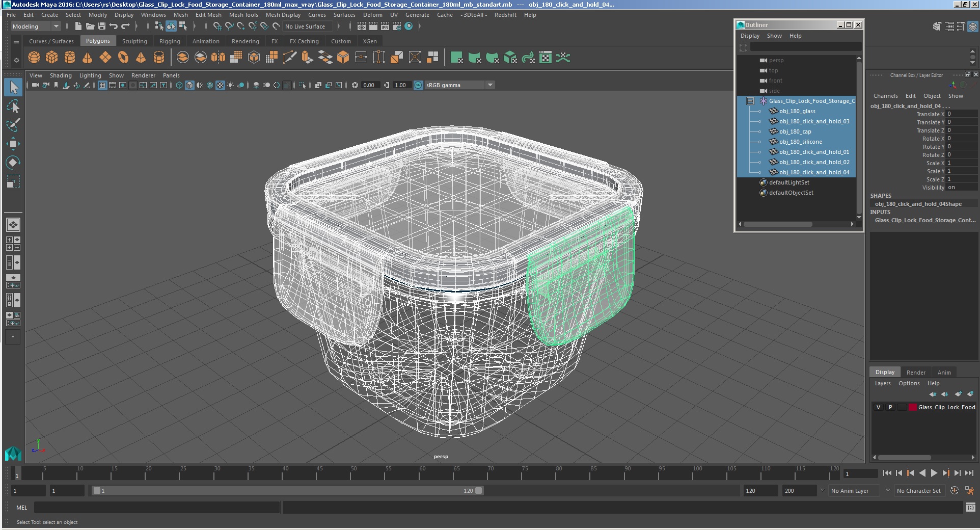Image resolution: width=980 pixels, height=530 pixels.
Task: Toggle layer visibility V box
Action: click(878, 407)
